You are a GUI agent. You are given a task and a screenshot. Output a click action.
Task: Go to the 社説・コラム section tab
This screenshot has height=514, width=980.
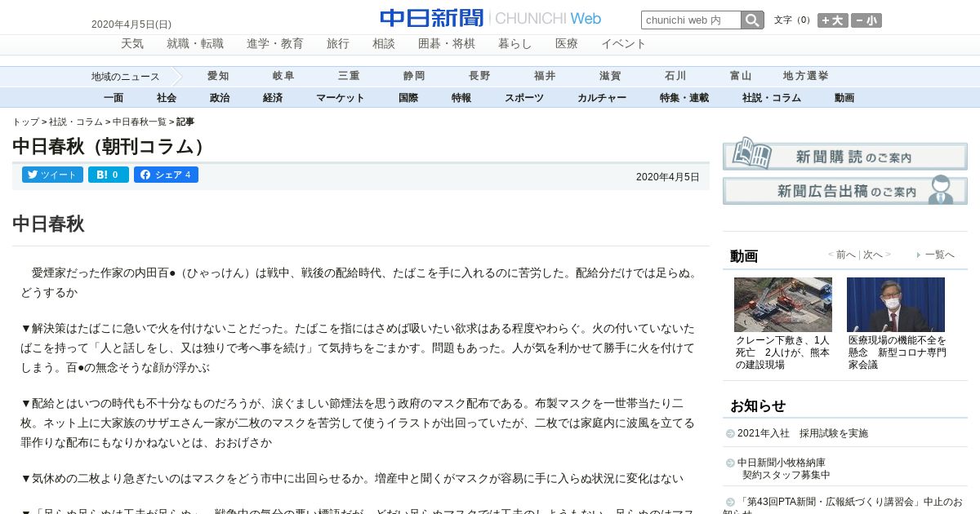coord(772,98)
